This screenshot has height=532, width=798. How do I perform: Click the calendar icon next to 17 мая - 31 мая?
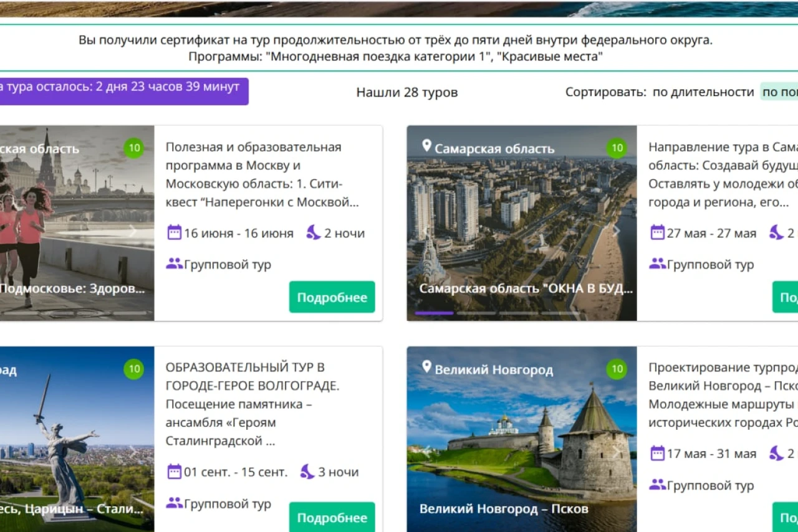click(x=657, y=453)
